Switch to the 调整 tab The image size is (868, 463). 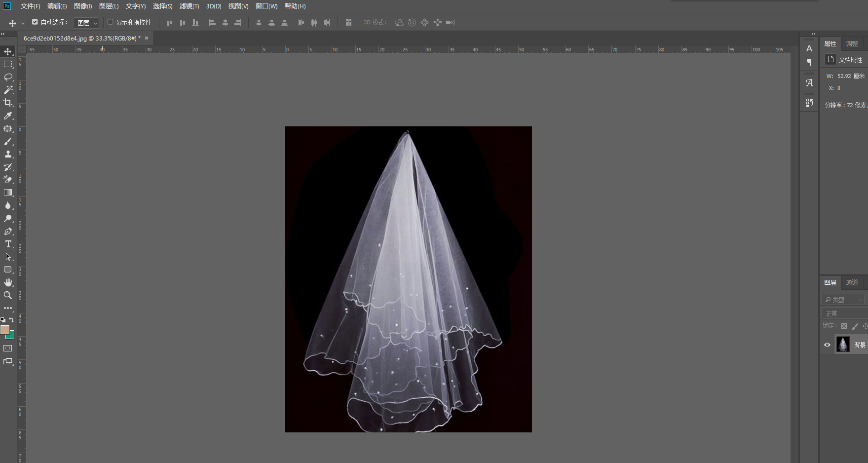coord(852,44)
